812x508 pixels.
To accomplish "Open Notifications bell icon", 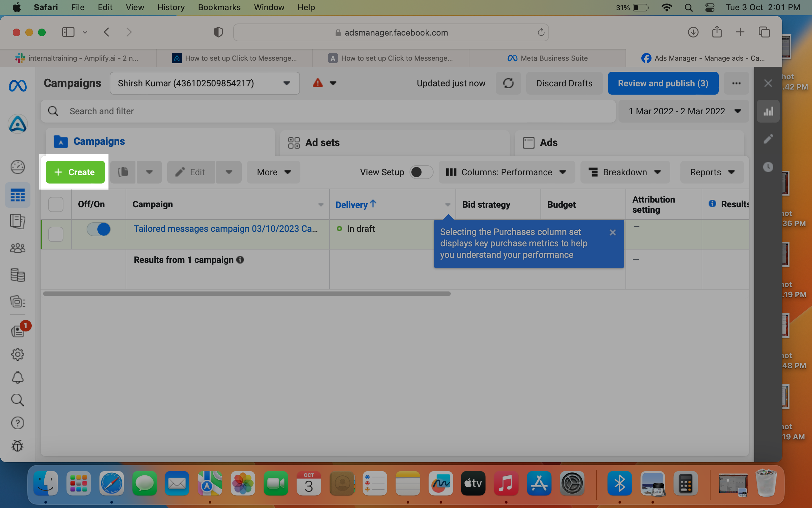I will point(17,377).
